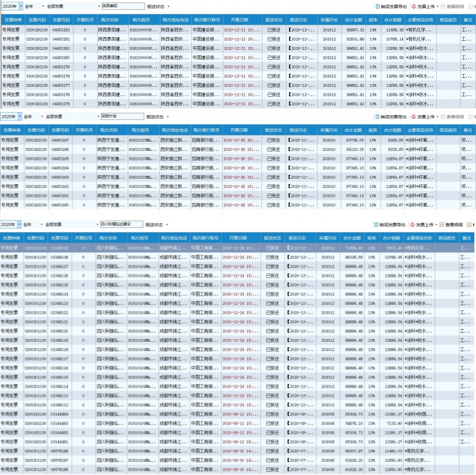Image resolution: width=476 pixels, height=475 pixels.
Task: Click the 开票日期 column header in the top table
Action: point(242,19)
